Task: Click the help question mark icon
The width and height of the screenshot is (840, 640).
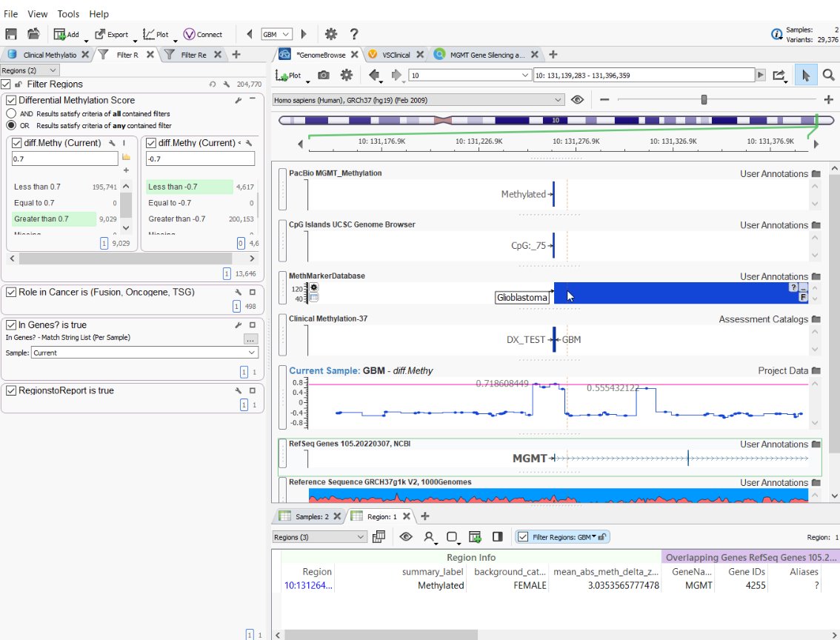Action: pyautogui.click(x=353, y=34)
